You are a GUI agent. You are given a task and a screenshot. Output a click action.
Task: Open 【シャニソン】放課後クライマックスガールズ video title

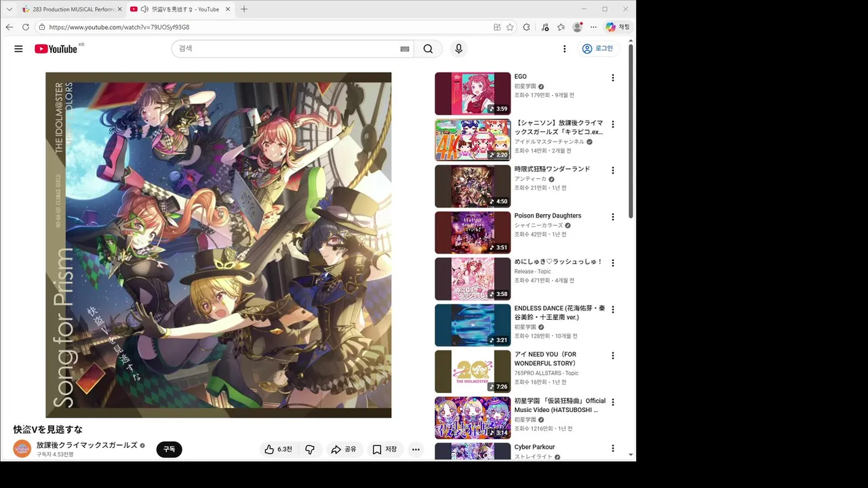click(x=559, y=127)
